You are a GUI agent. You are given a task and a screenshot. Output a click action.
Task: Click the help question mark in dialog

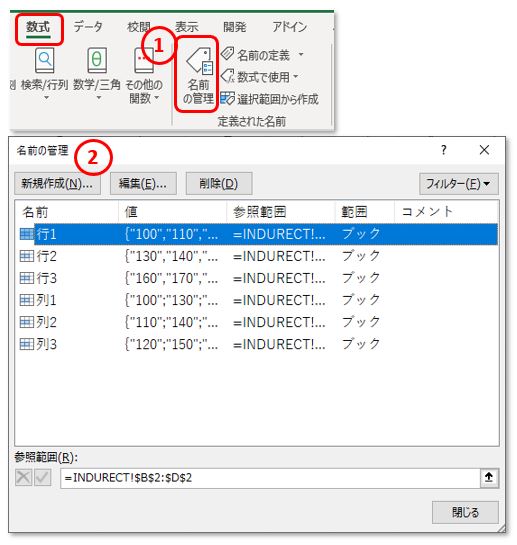(x=444, y=150)
